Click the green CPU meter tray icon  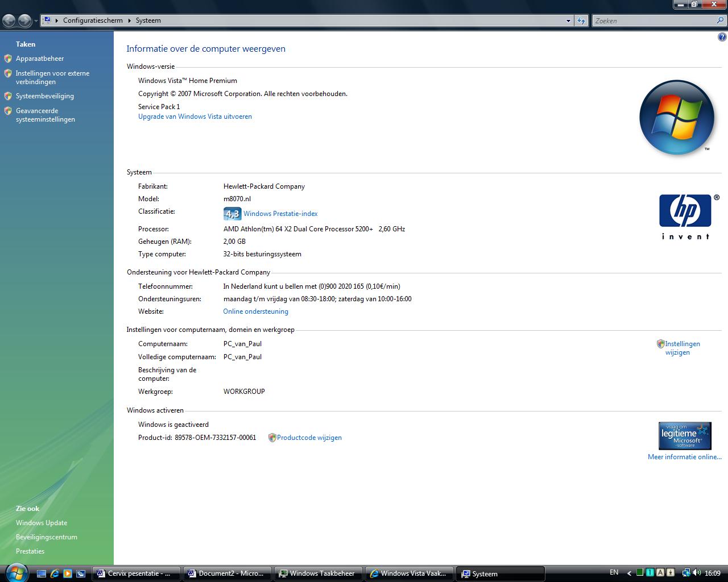point(640,573)
